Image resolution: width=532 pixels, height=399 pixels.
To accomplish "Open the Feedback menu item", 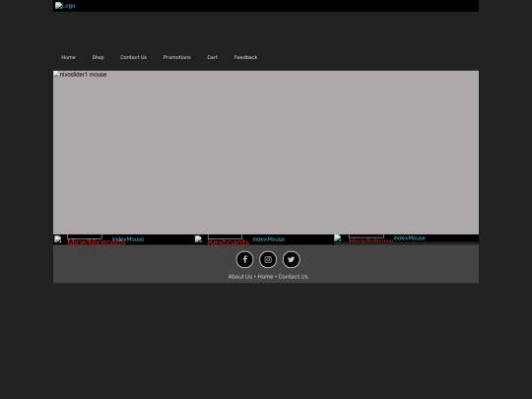I will point(245,57).
